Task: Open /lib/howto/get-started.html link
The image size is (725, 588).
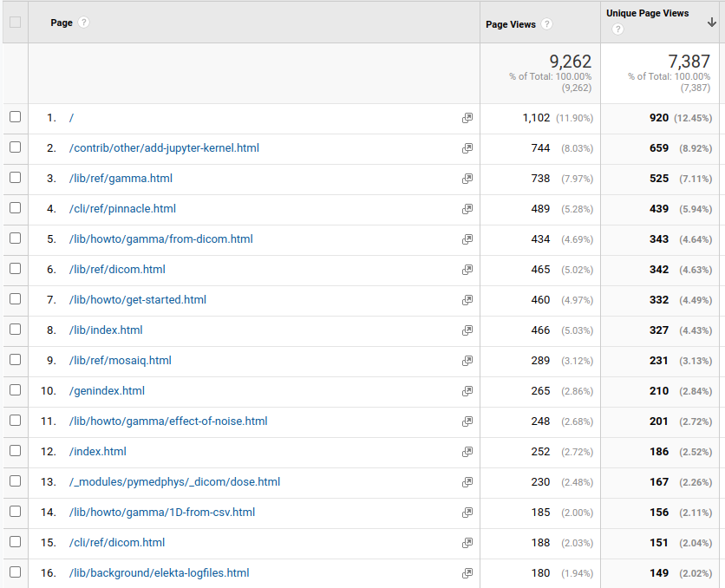Action: 138,300
